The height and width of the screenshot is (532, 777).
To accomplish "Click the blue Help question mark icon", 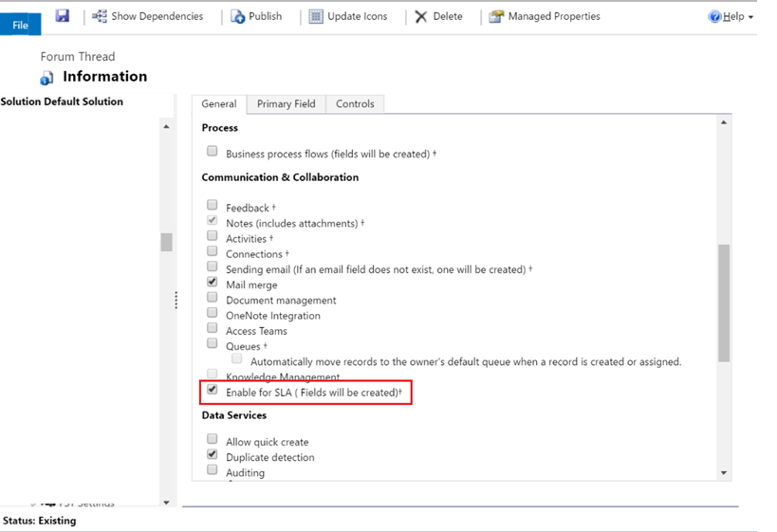I will [x=715, y=16].
